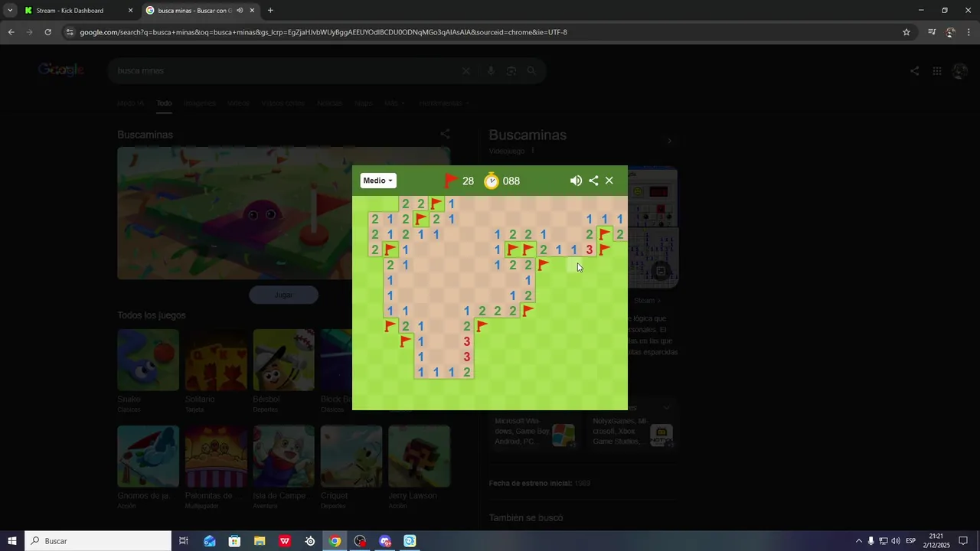Open the Chrome three-dot menu

(x=969, y=32)
